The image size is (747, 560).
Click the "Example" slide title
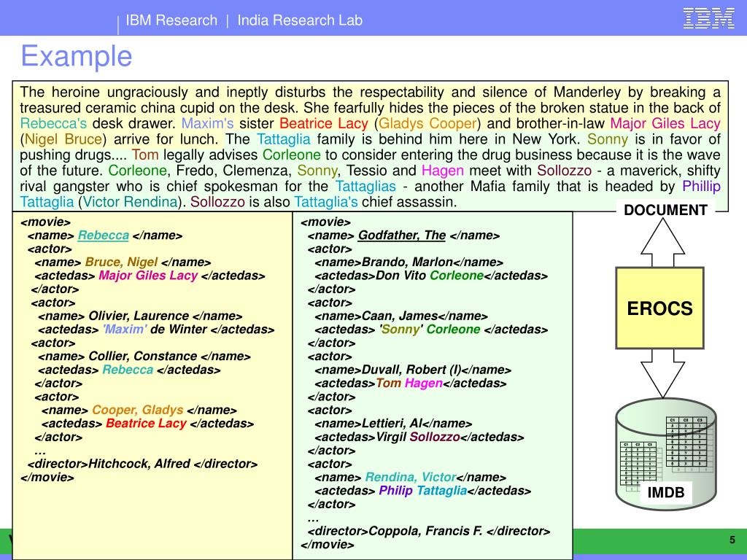pyautogui.click(x=76, y=56)
